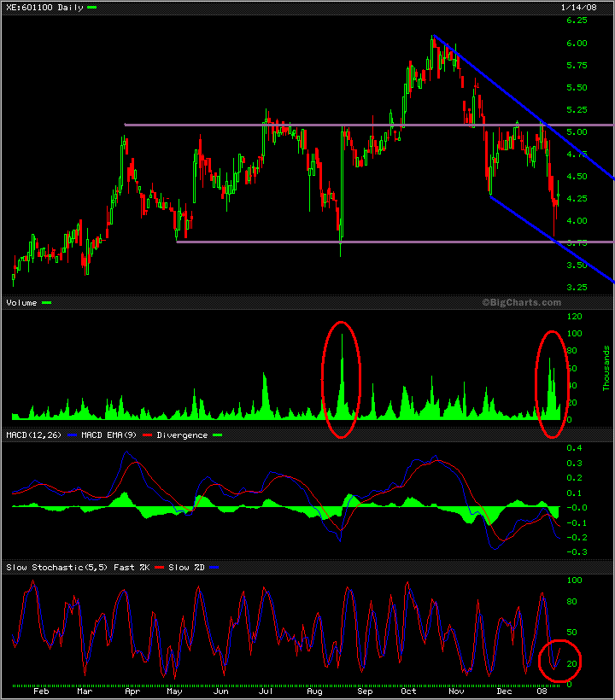This screenshot has width=615, height=700.
Task: Click the Slow %D legend label
Action: click(180, 568)
